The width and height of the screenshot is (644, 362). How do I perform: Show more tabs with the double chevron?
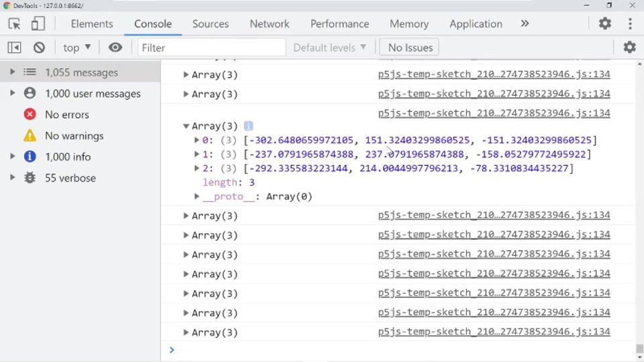(525, 23)
